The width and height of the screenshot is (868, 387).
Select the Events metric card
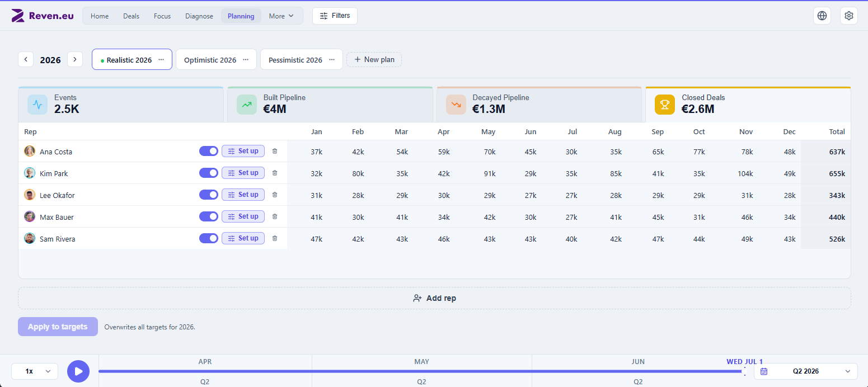pos(121,105)
